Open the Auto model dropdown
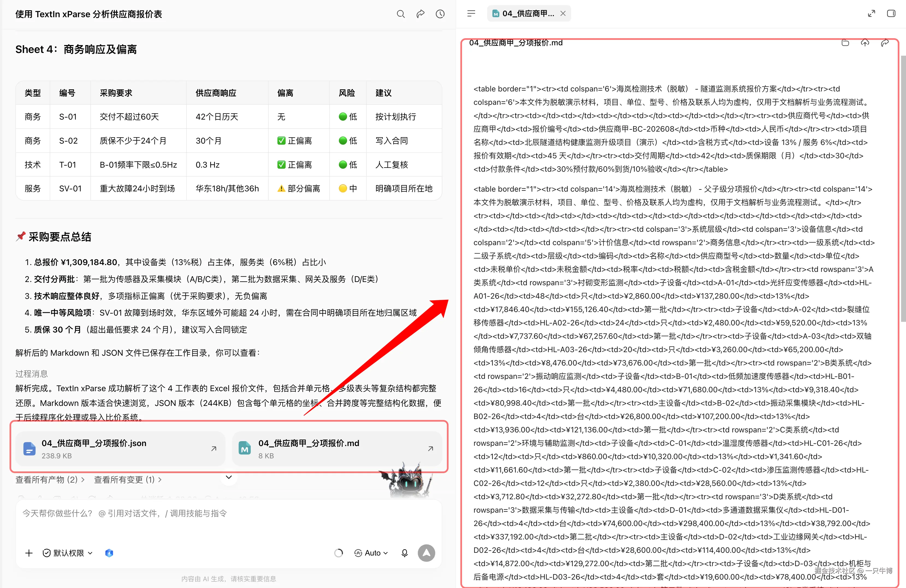 pyautogui.click(x=371, y=553)
